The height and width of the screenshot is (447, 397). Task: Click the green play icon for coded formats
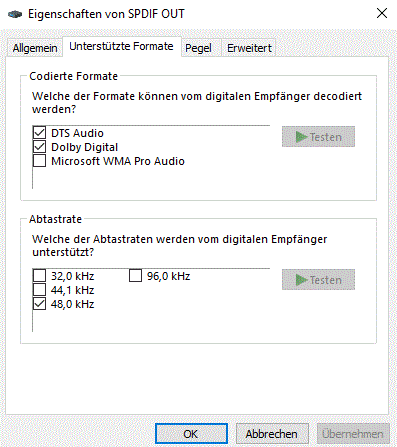tap(301, 137)
